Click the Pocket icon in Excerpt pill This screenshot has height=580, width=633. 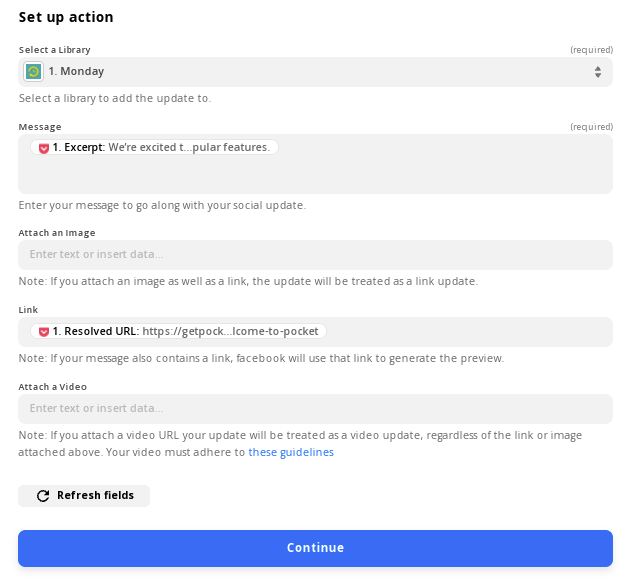[44, 148]
